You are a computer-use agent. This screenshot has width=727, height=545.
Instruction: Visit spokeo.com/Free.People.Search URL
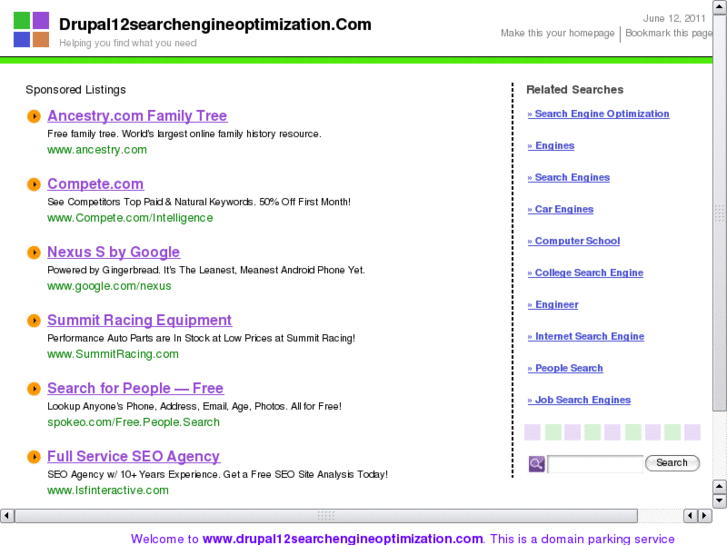coord(134,423)
